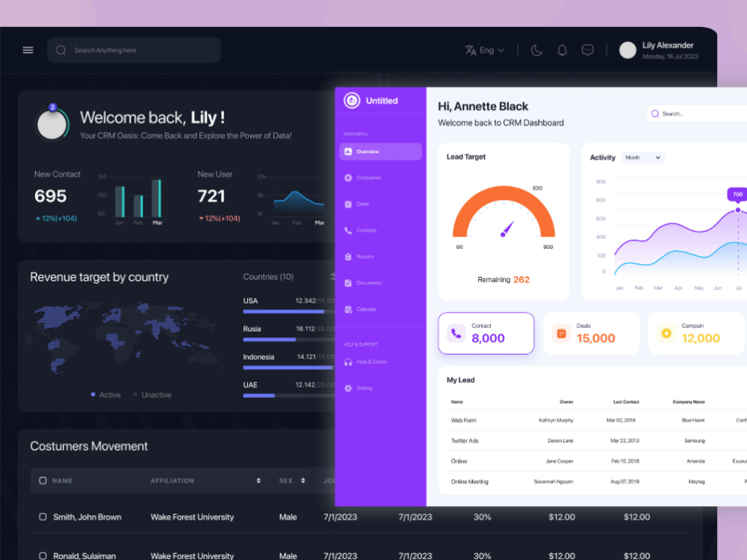Select Overview in the purple sidebar

[381, 152]
